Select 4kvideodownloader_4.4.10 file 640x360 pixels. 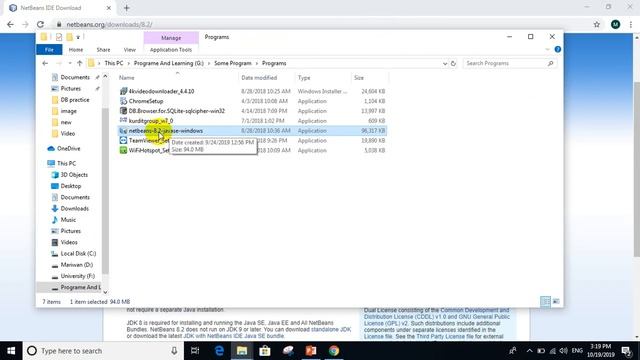(x=162, y=91)
